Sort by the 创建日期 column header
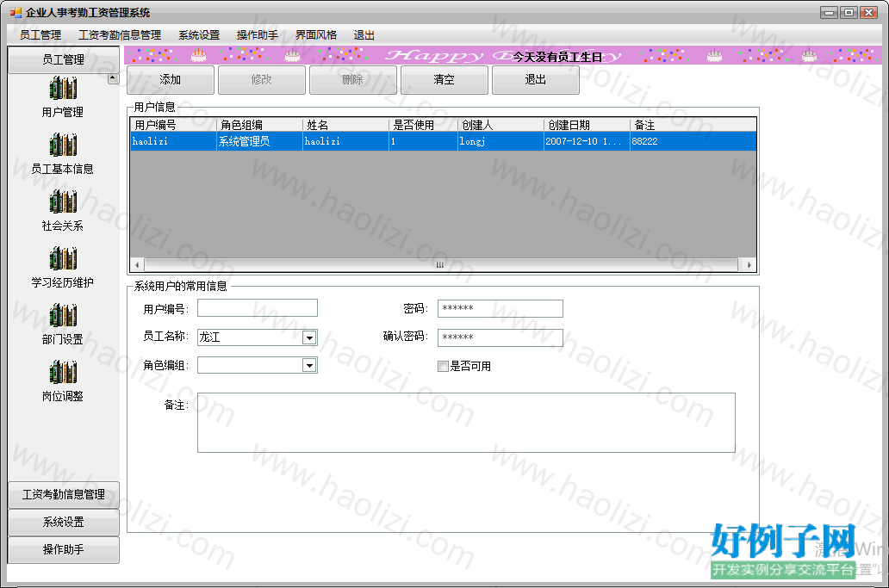 pyautogui.click(x=587, y=125)
